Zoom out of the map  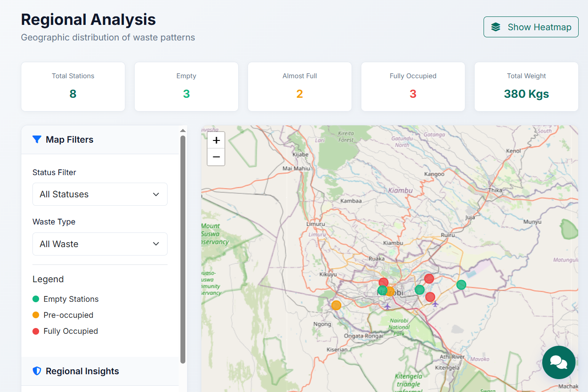point(216,157)
